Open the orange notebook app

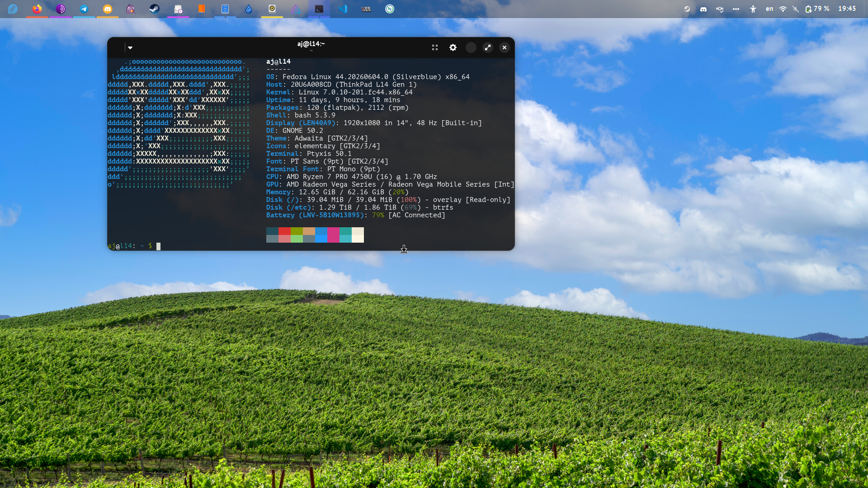202,9
